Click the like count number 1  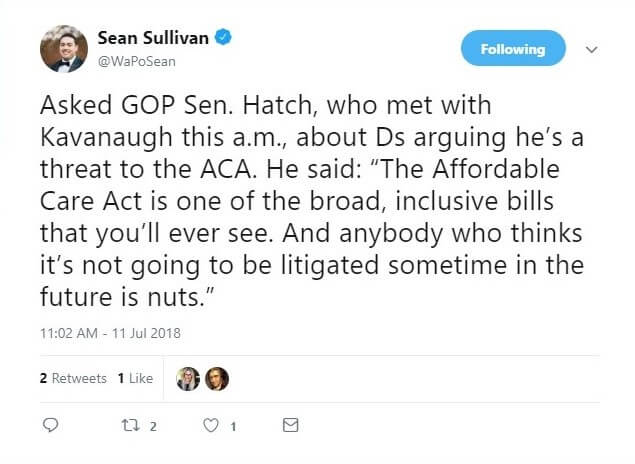[x=233, y=426]
